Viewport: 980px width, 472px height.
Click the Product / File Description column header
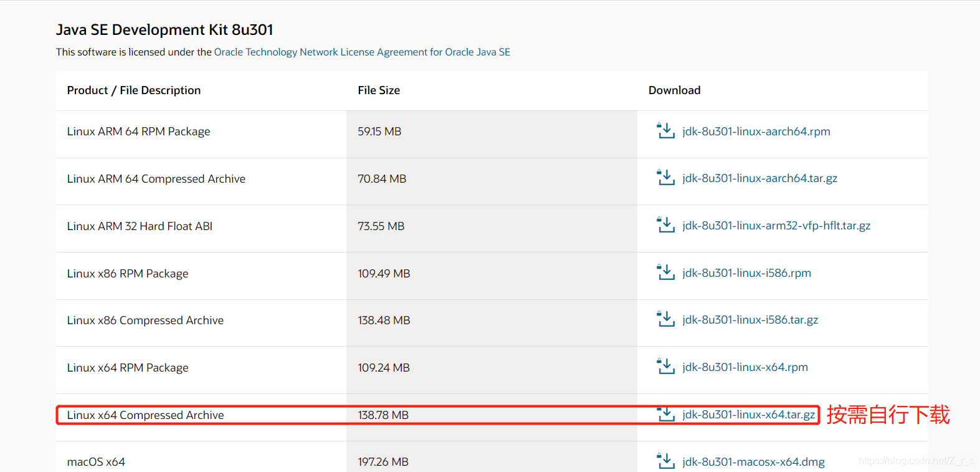134,90
